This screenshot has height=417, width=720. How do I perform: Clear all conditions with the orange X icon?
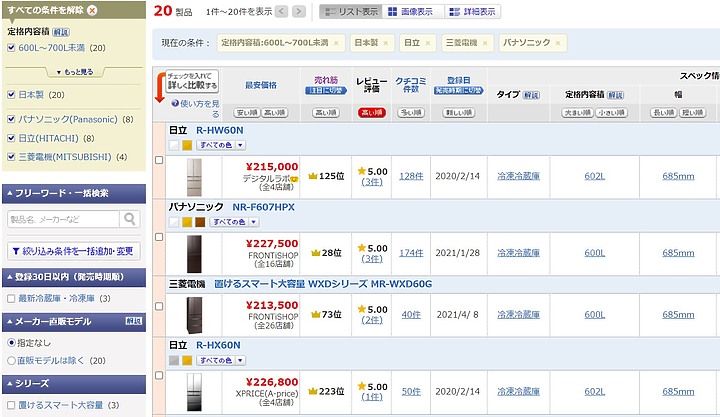pos(92,10)
